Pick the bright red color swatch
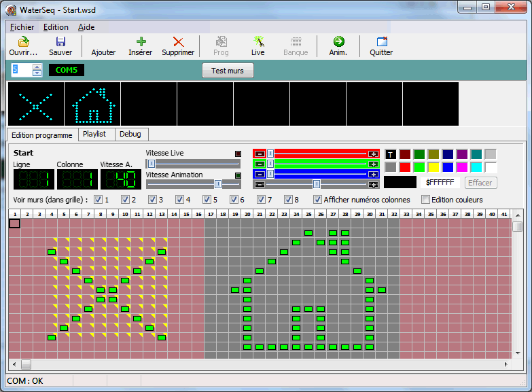Image resolution: width=532 pixels, height=392 pixels. point(405,167)
